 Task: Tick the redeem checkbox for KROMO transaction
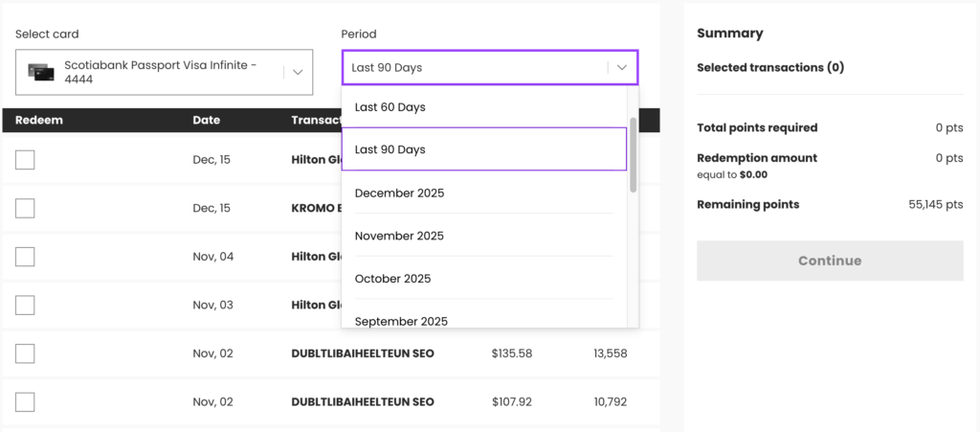click(25, 208)
